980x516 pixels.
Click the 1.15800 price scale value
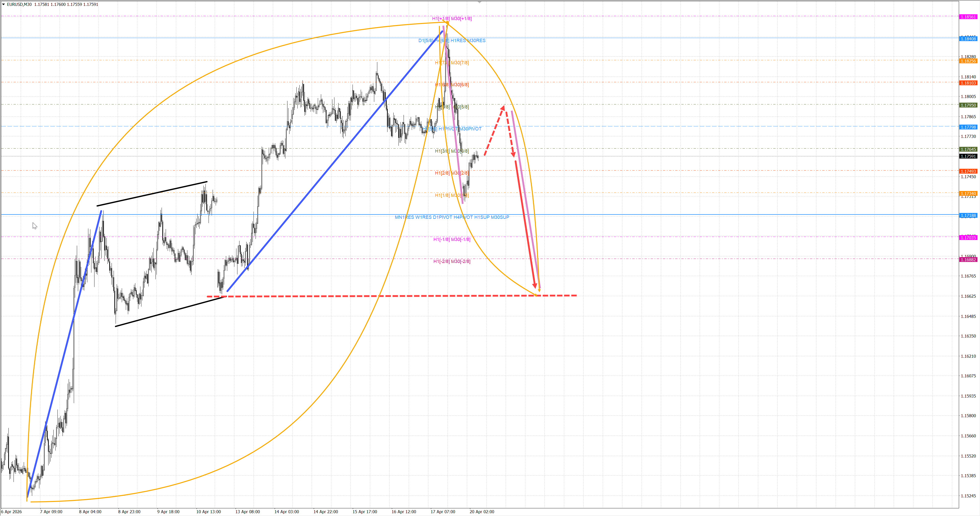968,416
